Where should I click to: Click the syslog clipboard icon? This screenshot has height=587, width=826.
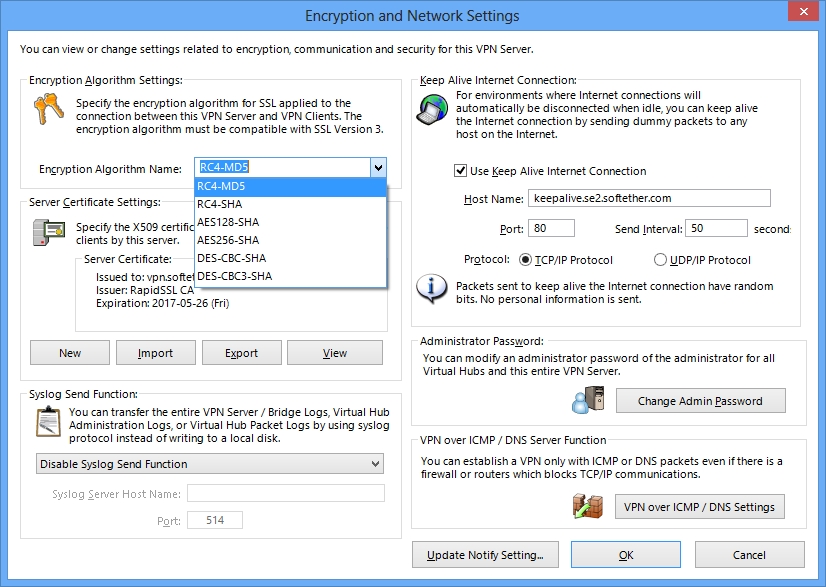48,422
